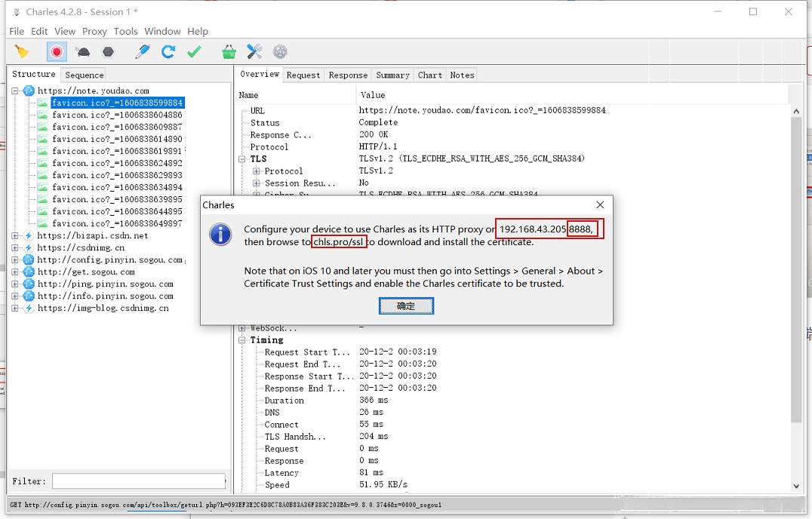
Task: Open the File menu
Action: [17, 32]
